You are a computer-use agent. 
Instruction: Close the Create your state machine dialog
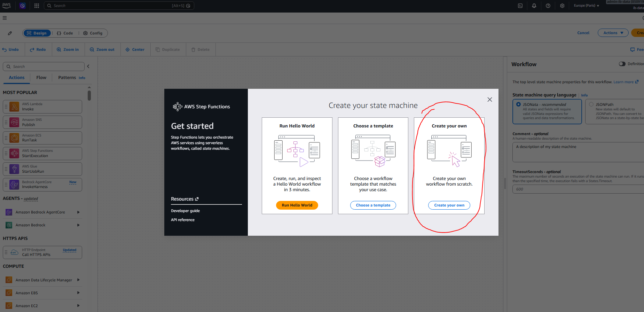(490, 100)
